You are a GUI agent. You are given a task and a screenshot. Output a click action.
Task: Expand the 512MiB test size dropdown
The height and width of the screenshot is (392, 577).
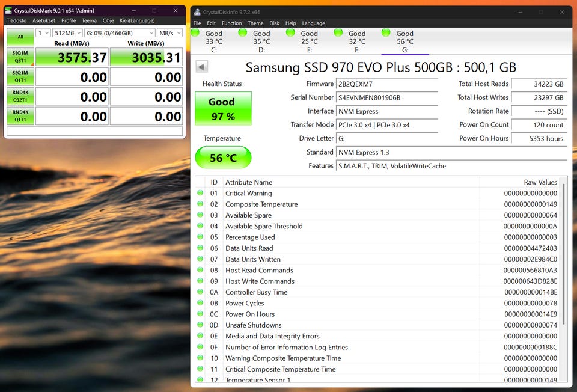(67, 33)
